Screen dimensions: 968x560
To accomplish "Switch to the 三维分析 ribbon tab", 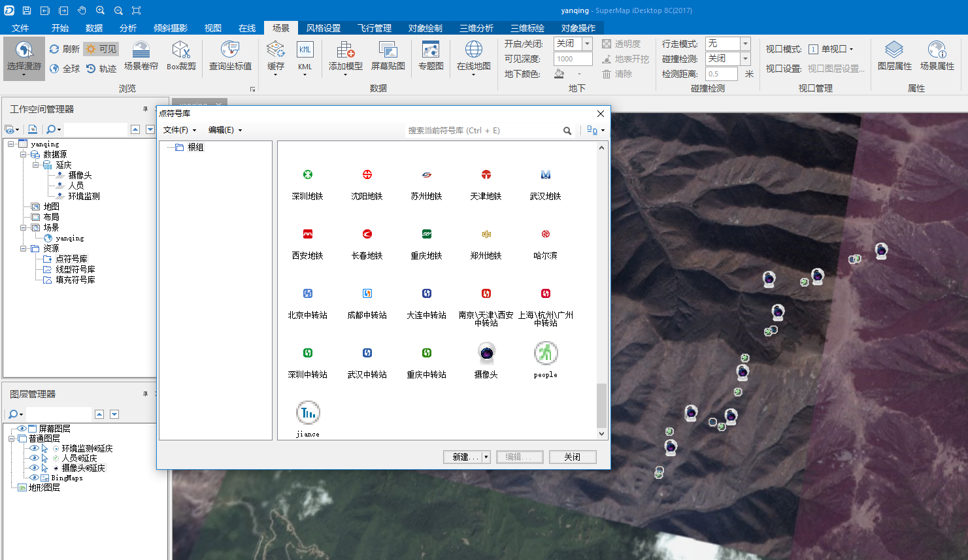I will (x=476, y=28).
